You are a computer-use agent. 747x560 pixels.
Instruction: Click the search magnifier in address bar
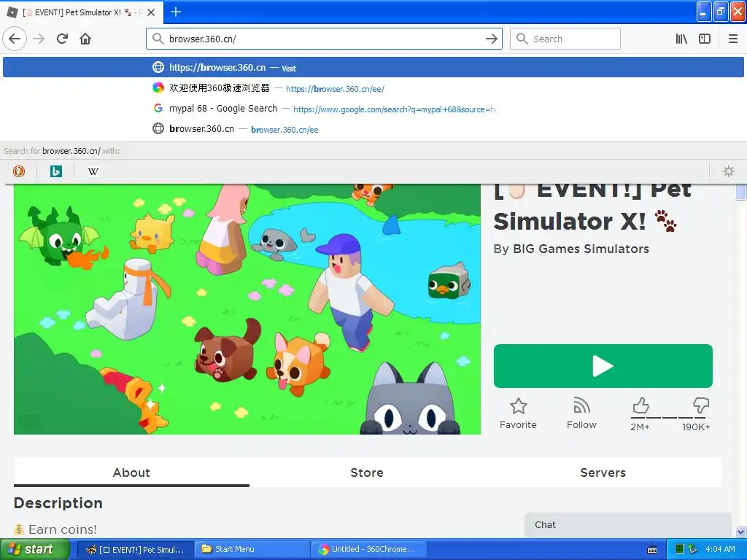158,39
